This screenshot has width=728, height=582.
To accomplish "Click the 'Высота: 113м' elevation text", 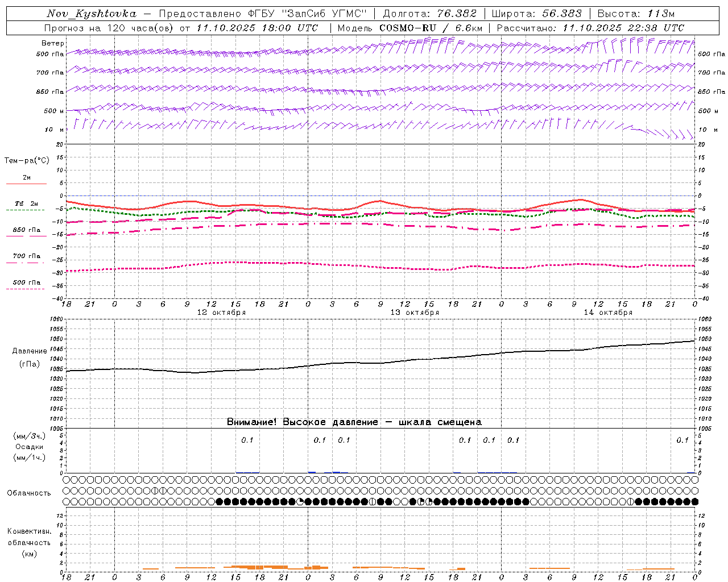I will point(636,14).
